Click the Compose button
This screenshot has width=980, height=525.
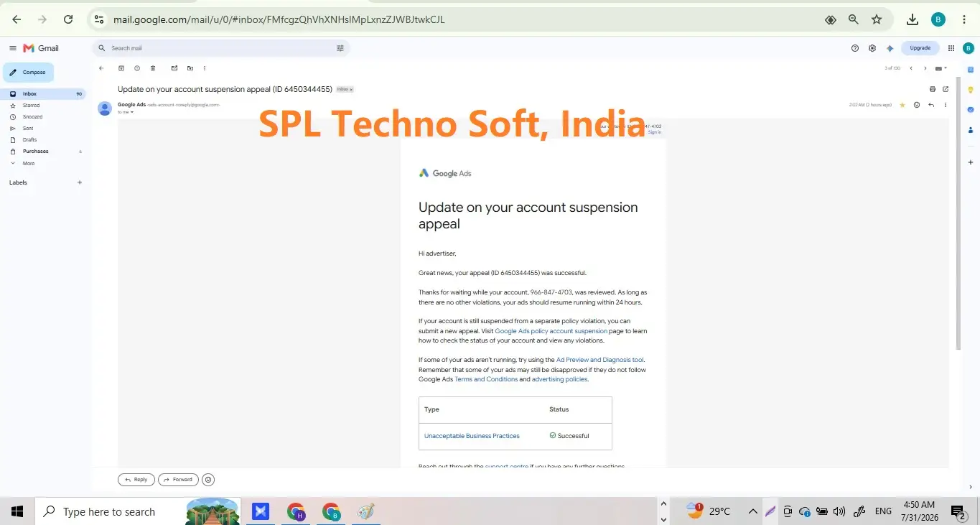point(28,73)
